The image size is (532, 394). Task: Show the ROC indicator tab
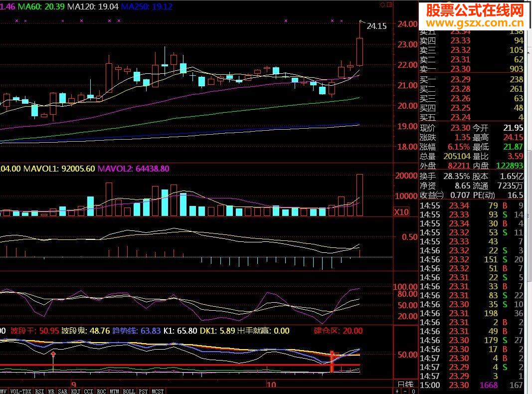point(101,392)
